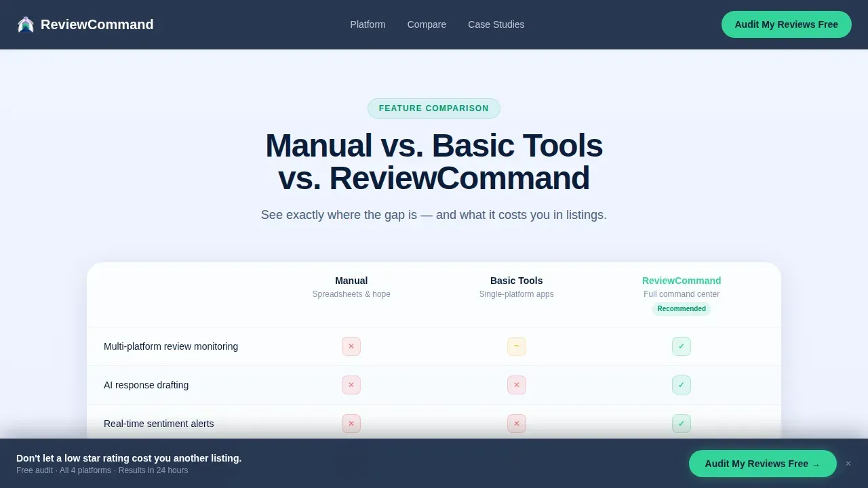Click the Basic Tools cross for Real-time sentiment alerts
Image resolution: width=868 pixels, height=488 pixels.
coord(517,424)
